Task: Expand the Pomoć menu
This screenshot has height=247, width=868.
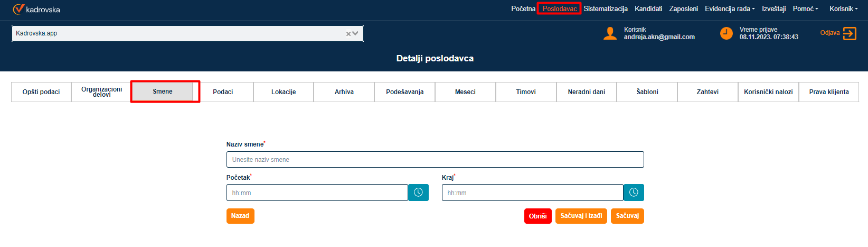Action: 805,9
